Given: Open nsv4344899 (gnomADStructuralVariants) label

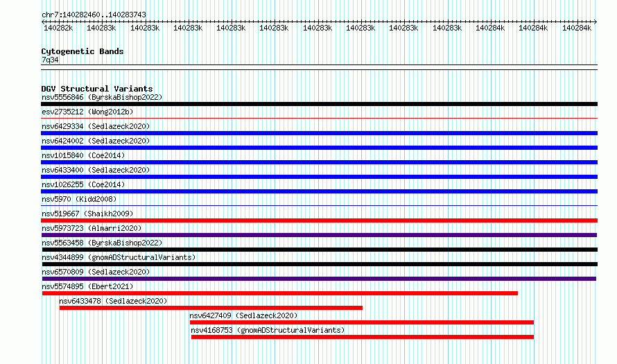Looking at the screenshot, I should tap(119, 257).
